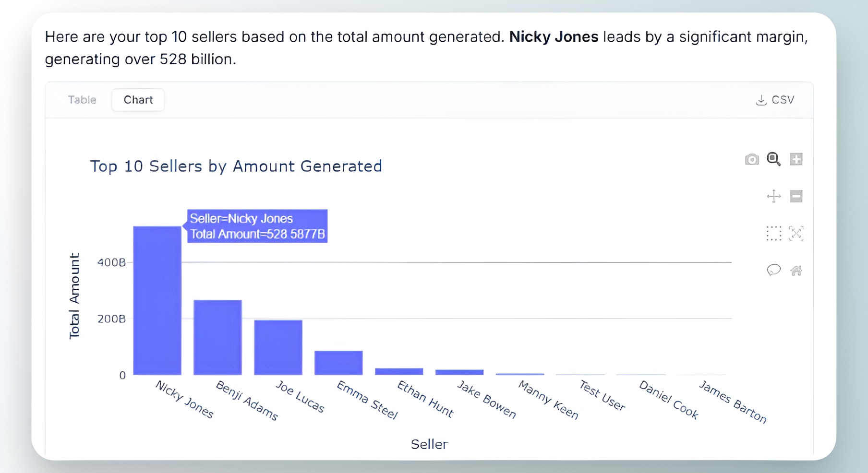This screenshot has width=868, height=473.
Task: Toggle the view to Table
Action: [x=82, y=100]
